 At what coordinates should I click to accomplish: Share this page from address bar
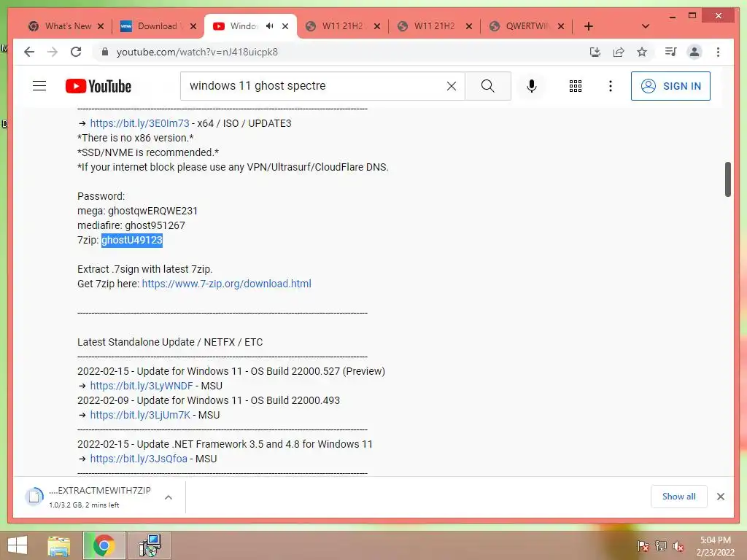[x=619, y=52]
